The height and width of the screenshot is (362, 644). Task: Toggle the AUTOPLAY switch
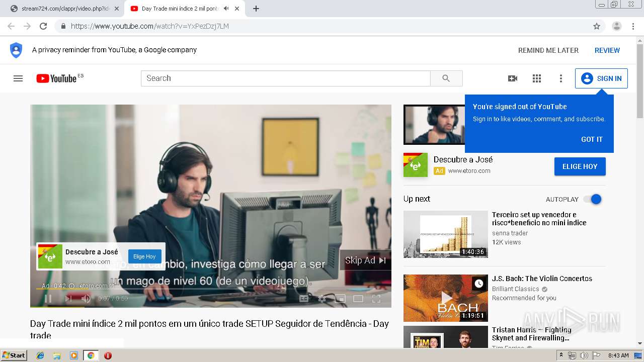[x=593, y=199]
